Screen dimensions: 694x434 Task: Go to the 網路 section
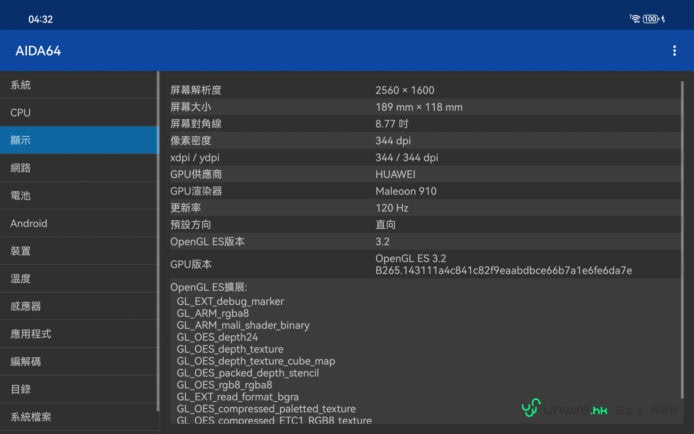79,168
